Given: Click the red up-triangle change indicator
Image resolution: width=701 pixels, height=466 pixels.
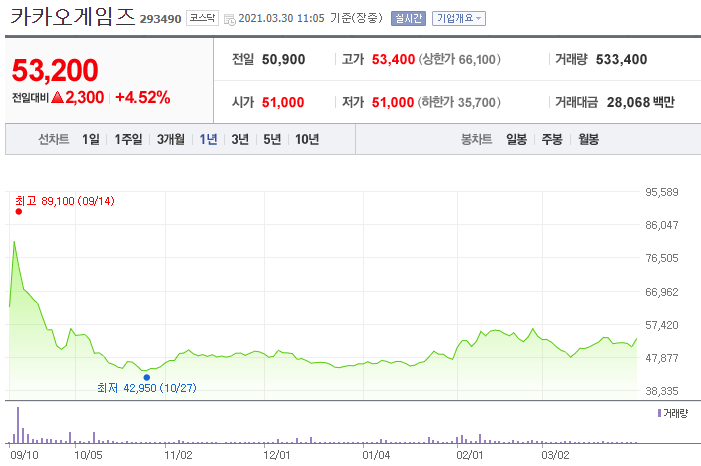Looking at the screenshot, I should tap(57, 97).
